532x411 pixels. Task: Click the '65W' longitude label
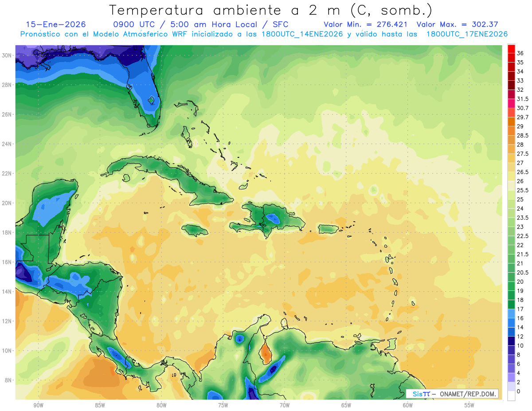point(346,405)
